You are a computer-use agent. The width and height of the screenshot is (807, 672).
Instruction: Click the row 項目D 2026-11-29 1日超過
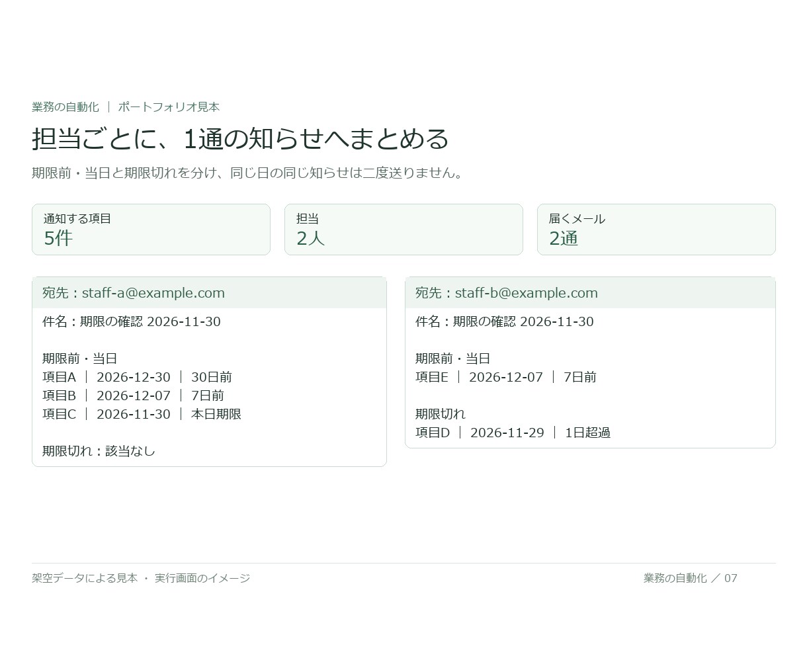coord(513,433)
